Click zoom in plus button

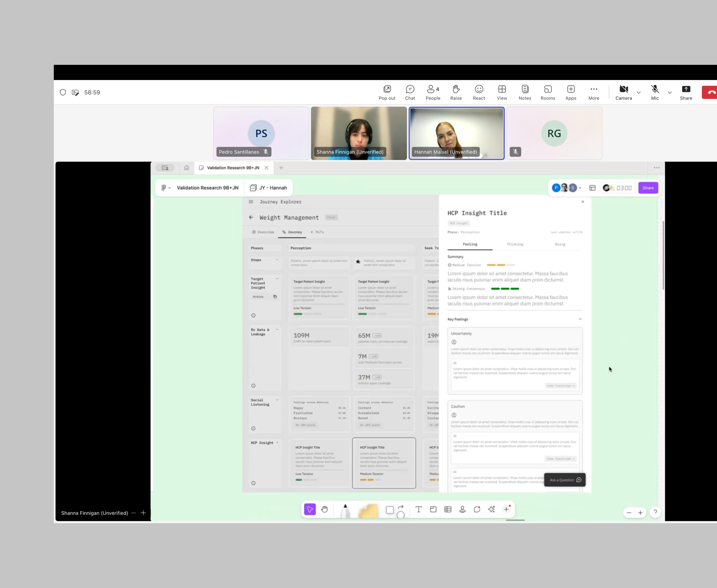(x=640, y=513)
